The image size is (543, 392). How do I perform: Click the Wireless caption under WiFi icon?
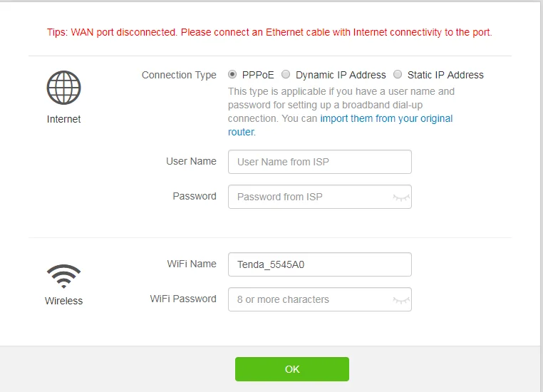[63, 301]
